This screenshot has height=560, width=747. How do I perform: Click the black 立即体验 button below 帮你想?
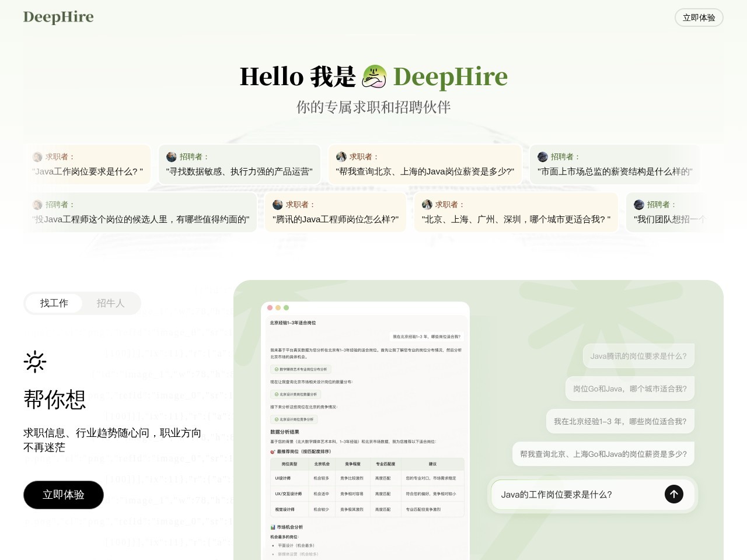tap(64, 495)
